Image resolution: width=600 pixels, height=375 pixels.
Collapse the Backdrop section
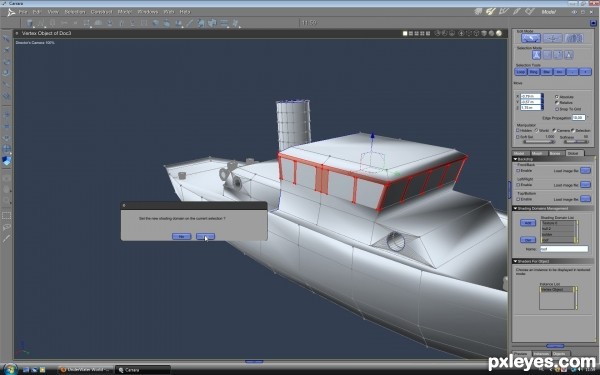coord(515,159)
